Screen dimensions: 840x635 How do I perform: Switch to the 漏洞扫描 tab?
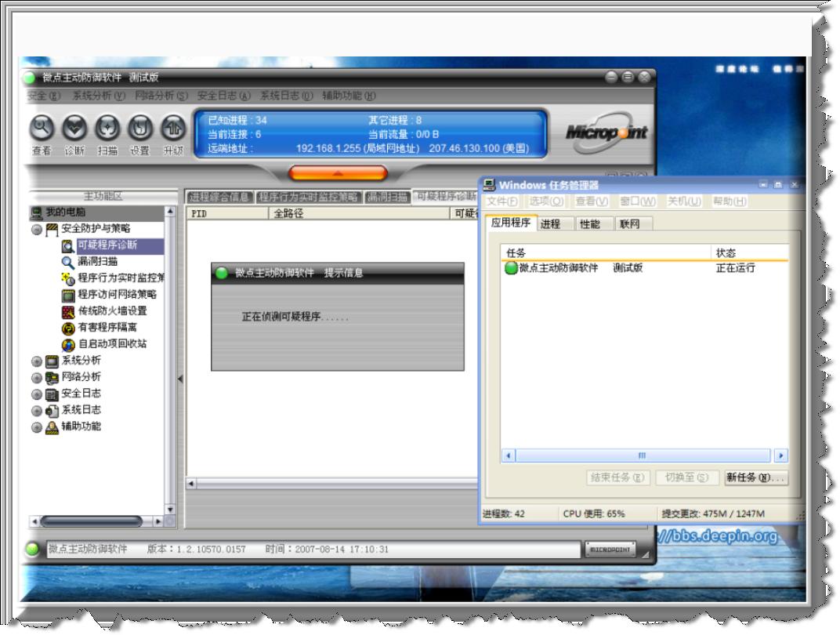click(x=387, y=198)
